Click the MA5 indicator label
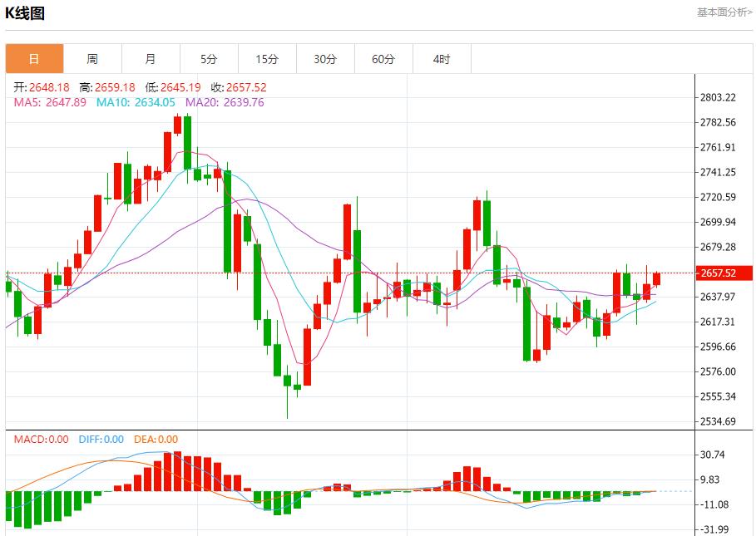 pos(50,102)
